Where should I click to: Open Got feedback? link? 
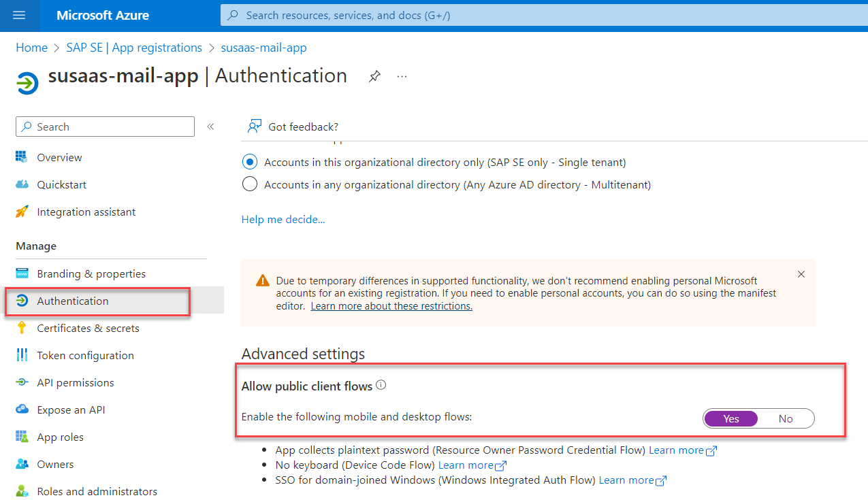pyautogui.click(x=303, y=127)
